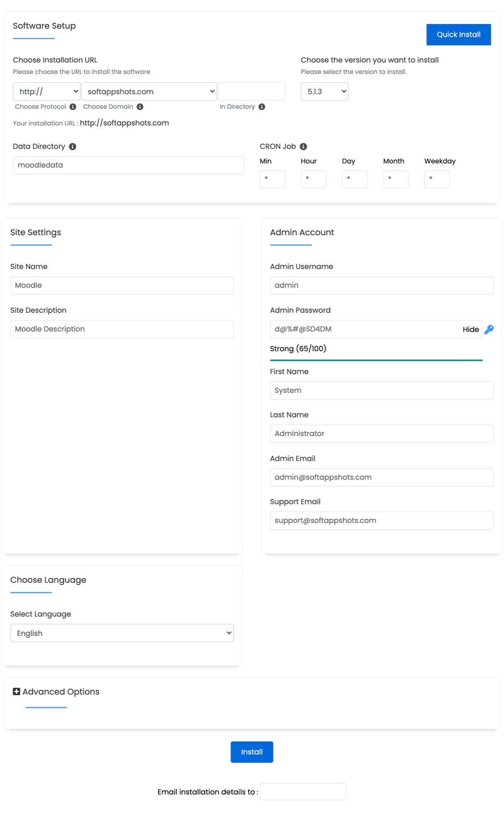Click the Quick Install button

point(458,34)
